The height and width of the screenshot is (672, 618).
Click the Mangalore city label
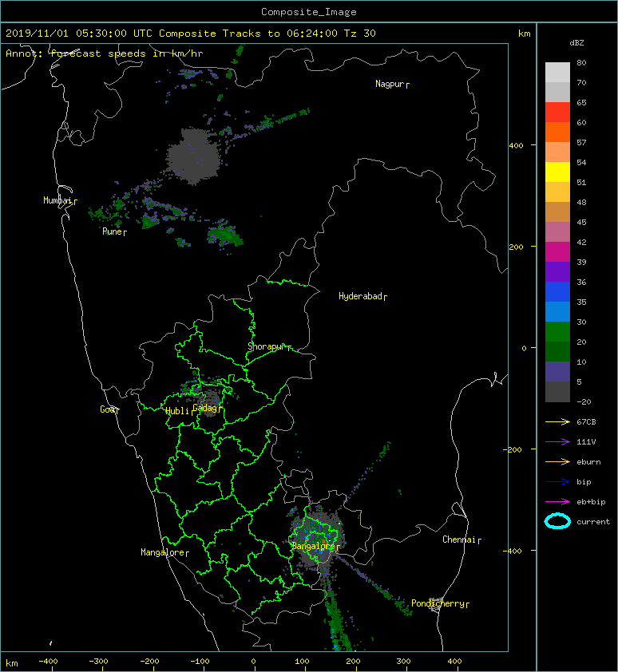(x=163, y=552)
